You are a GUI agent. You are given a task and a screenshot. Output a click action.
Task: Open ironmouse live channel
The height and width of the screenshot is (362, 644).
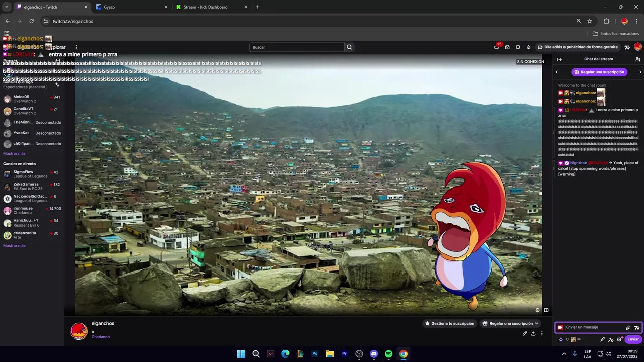(32, 210)
